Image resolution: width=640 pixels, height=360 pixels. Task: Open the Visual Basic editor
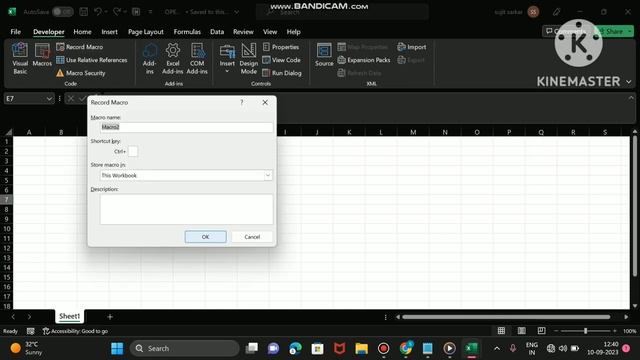pos(20,59)
